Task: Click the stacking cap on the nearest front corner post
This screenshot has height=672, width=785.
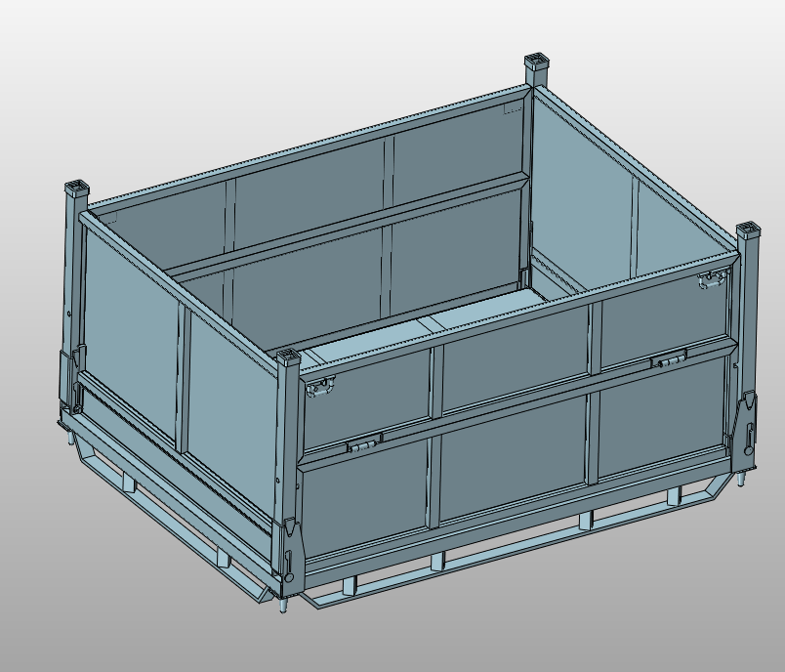Action: point(288,358)
